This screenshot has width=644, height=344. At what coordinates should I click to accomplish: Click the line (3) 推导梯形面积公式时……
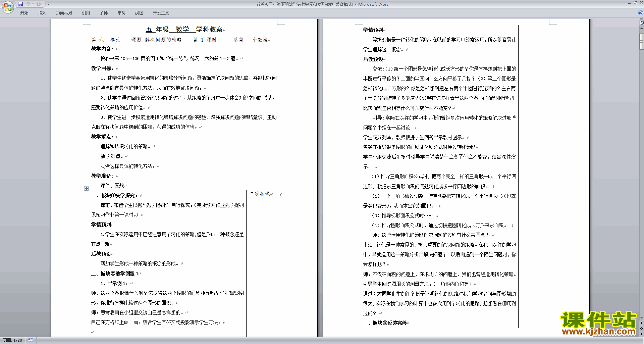(x=402, y=215)
